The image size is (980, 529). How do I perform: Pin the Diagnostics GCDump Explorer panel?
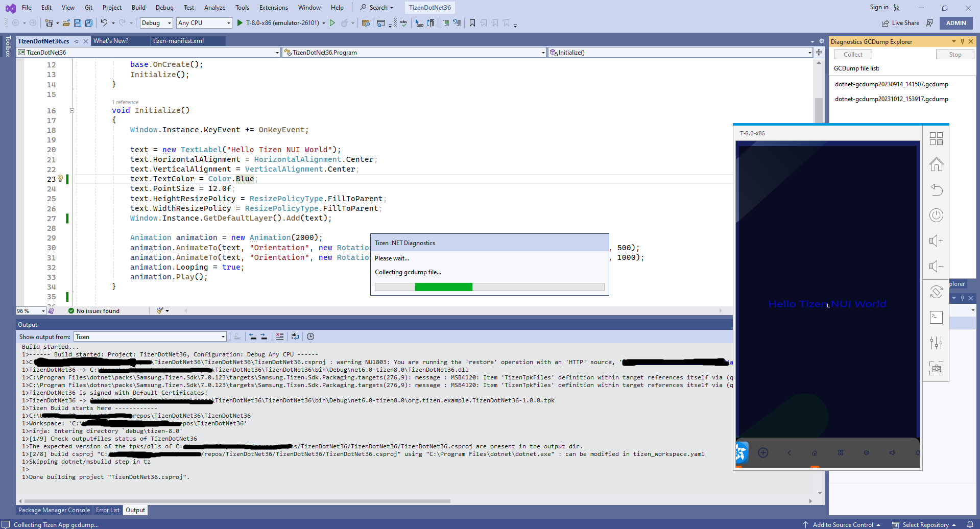962,41
